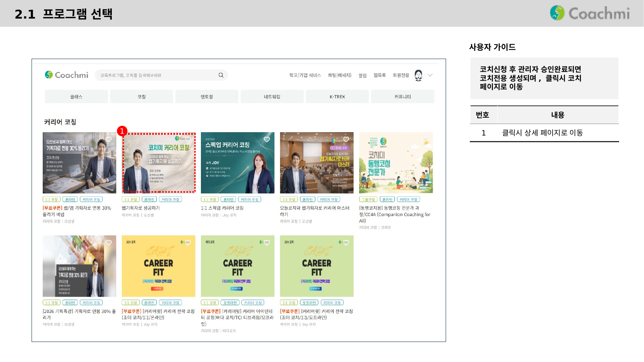This screenshot has height=362, width=644.
Task: Click the 온라인 tag under 웹기획자로 성공하기
Action: (149, 199)
